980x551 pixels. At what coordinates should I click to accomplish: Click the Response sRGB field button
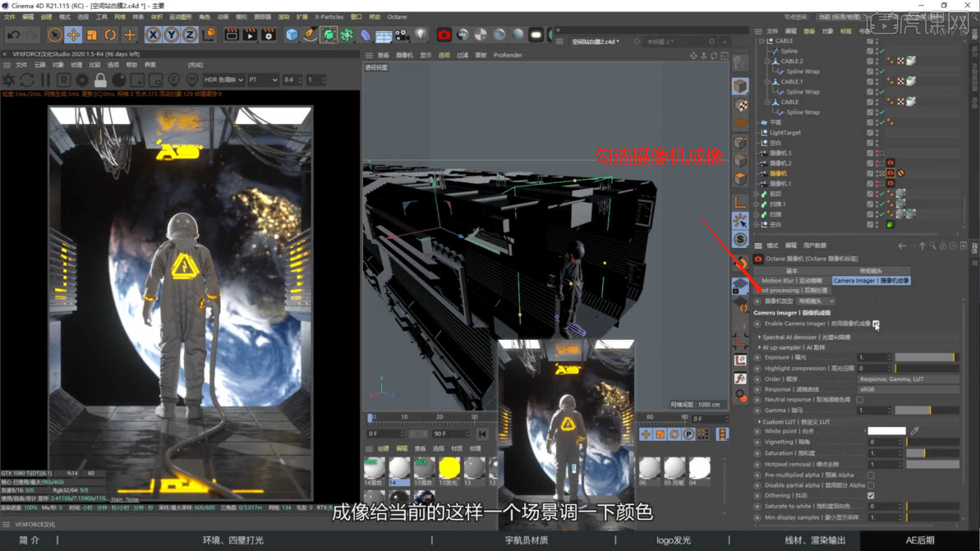[908, 389]
